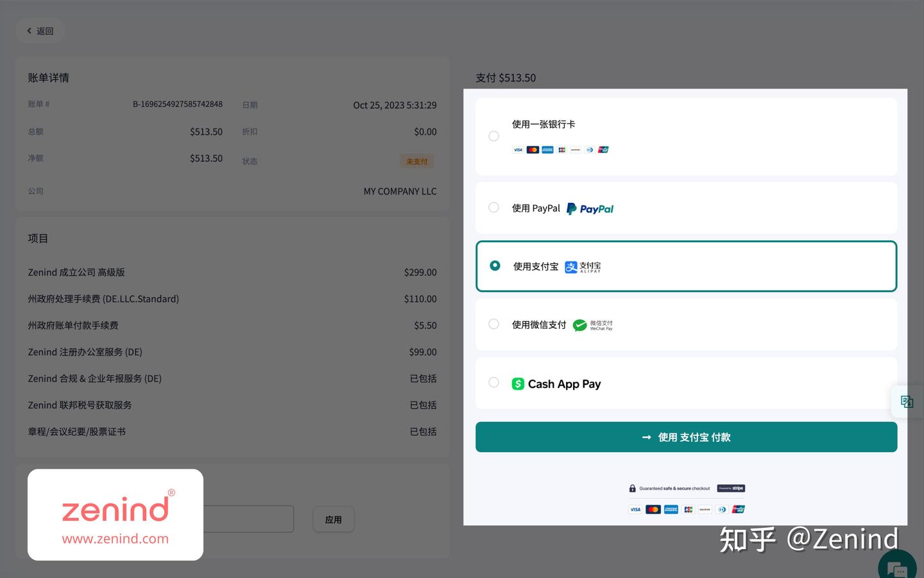924x578 pixels.
Task: Select the WeChat Pay radio button
Action: [x=493, y=324]
